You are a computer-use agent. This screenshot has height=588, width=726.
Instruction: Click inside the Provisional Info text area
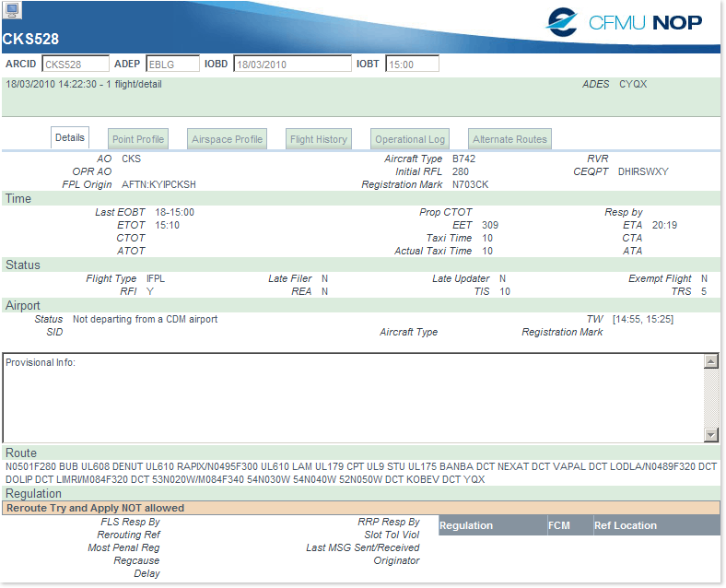(350, 398)
